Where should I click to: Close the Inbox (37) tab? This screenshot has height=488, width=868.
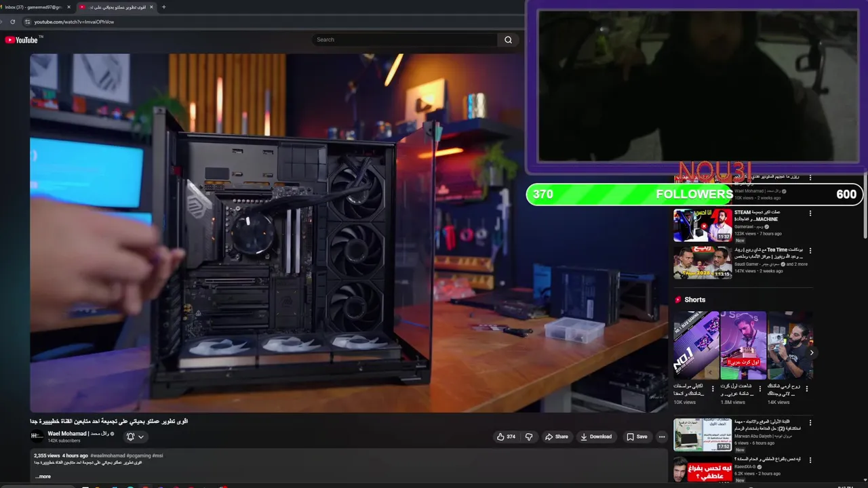tap(68, 7)
